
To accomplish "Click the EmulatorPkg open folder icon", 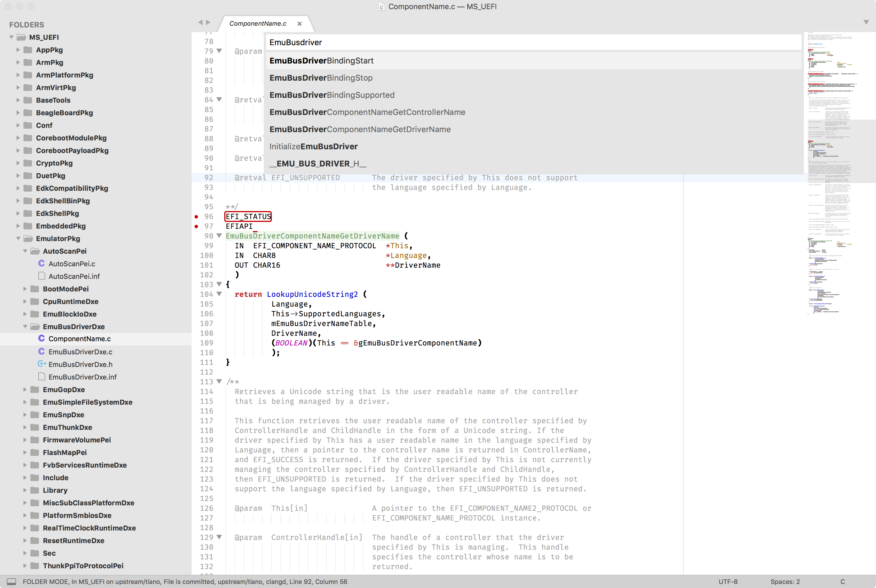I will coord(28,239).
